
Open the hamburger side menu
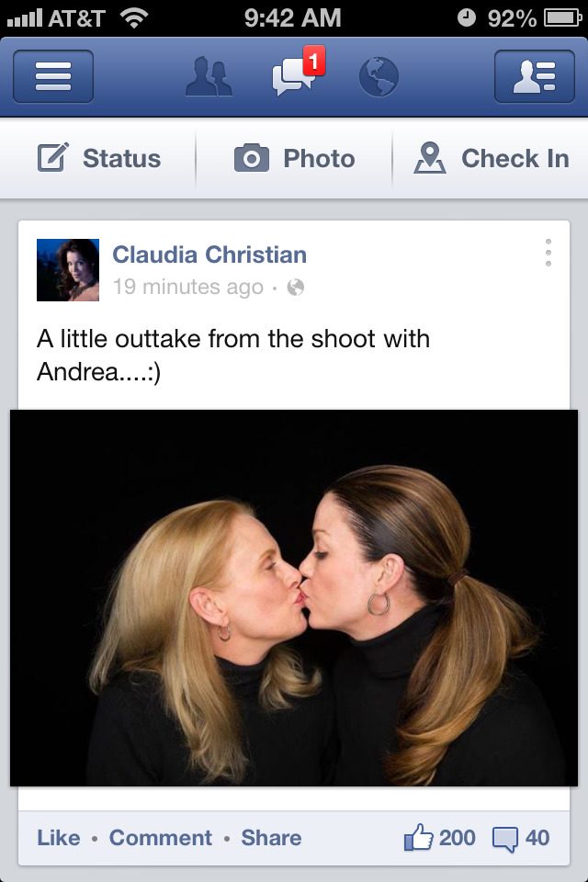click(x=53, y=76)
